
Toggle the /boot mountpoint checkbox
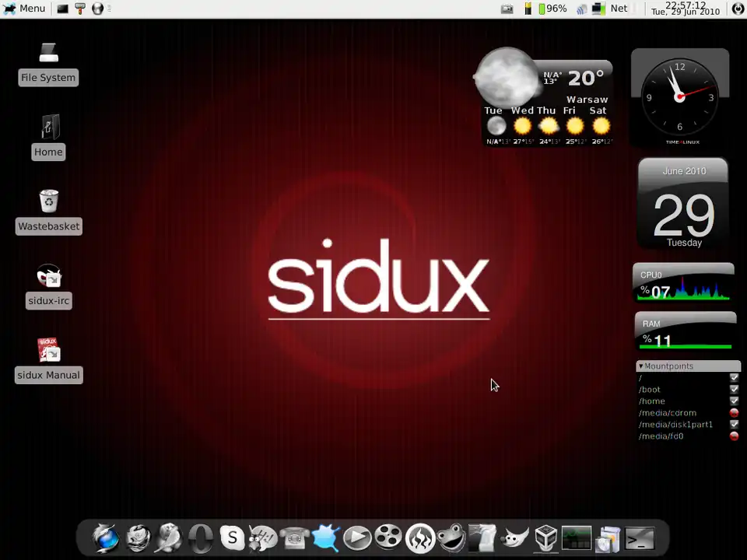[734, 390]
